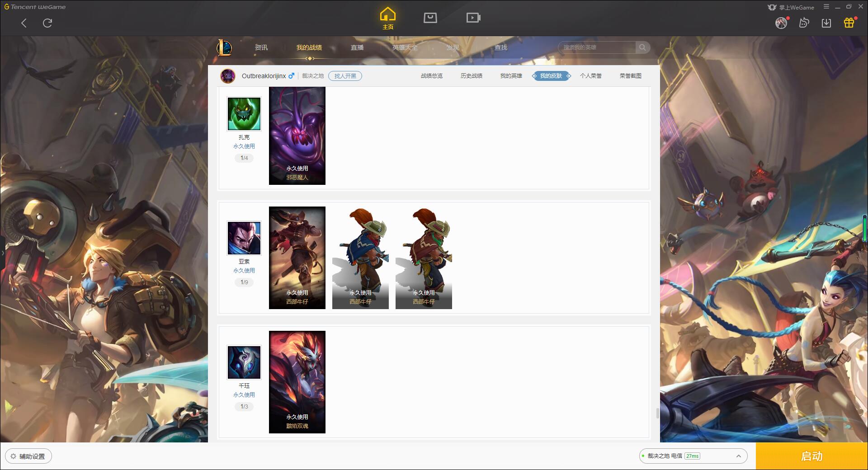The width and height of the screenshot is (868, 470).
Task: Select the 我的皮肤 sub-tab
Action: coord(551,76)
